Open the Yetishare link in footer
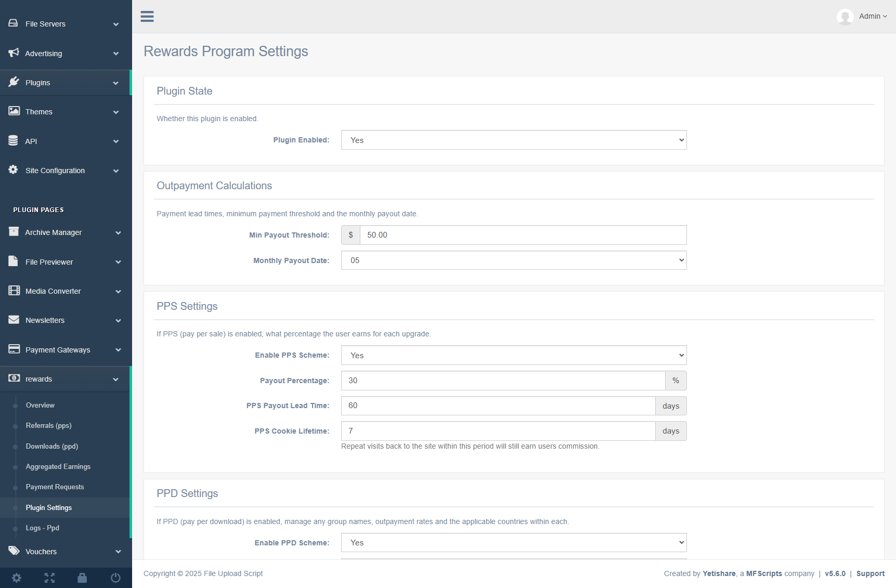This screenshot has width=896, height=588. (719, 573)
